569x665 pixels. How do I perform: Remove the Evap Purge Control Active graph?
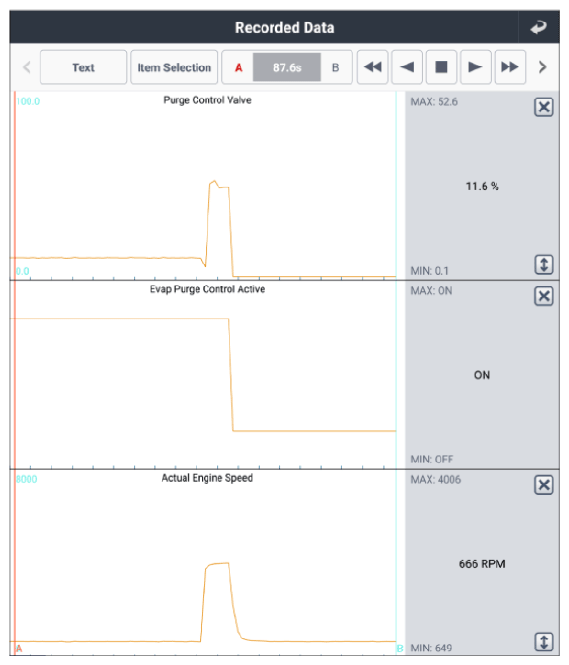tap(544, 296)
